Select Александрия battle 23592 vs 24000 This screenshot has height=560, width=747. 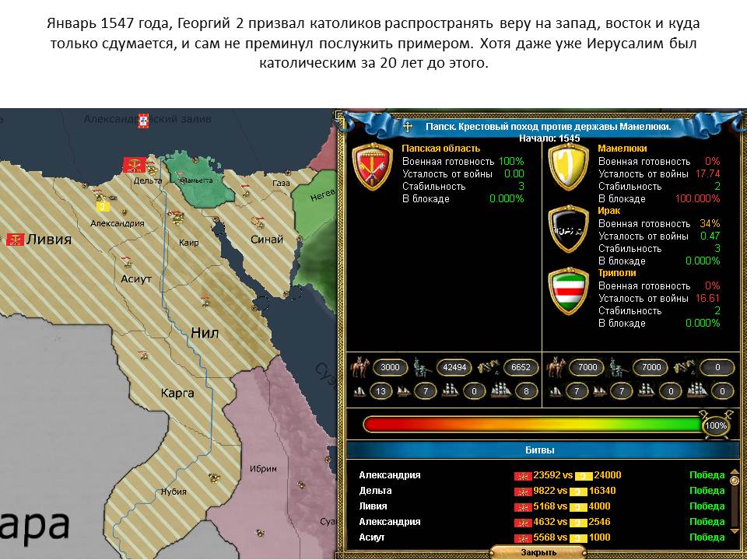(542, 474)
